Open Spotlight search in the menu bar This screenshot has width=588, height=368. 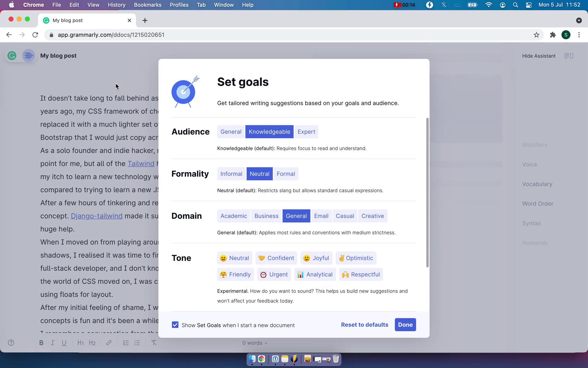point(515,5)
